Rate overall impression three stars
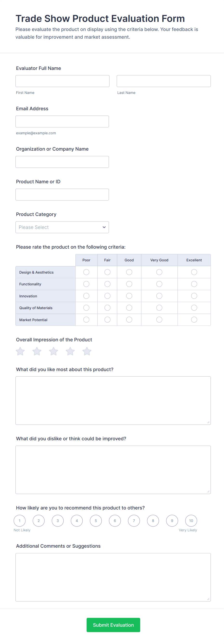224x644 pixels. [x=54, y=351]
